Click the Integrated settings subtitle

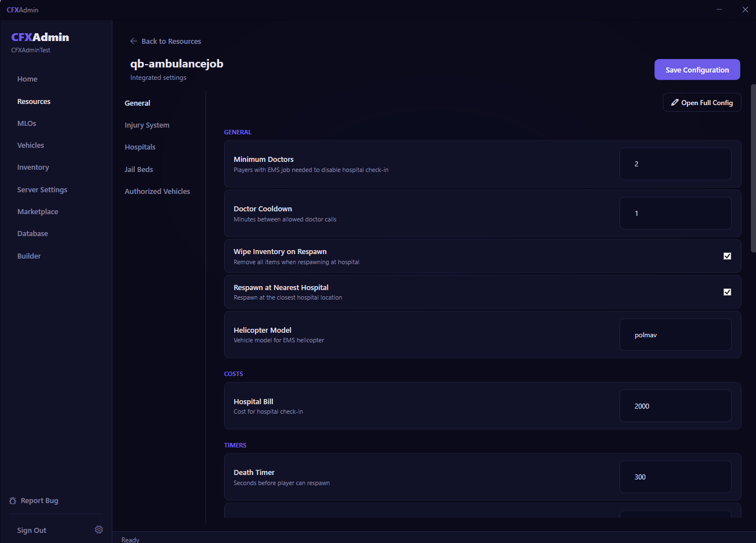pos(158,78)
